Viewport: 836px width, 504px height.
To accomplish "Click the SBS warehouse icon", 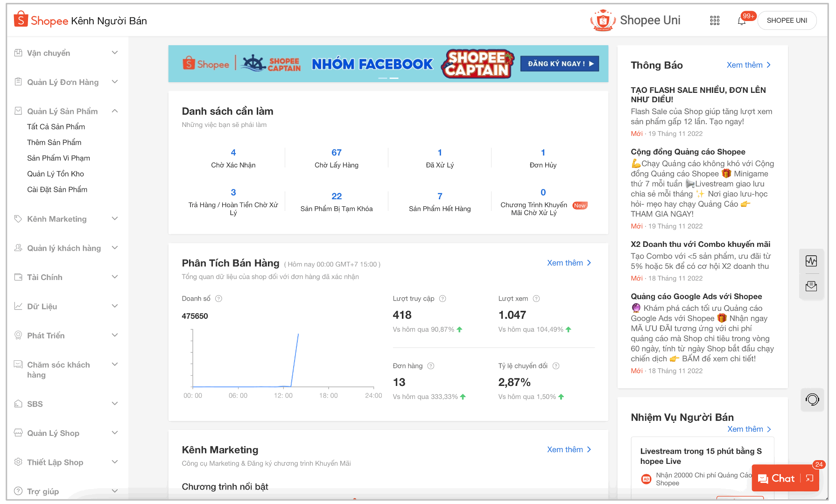I will coord(18,404).
